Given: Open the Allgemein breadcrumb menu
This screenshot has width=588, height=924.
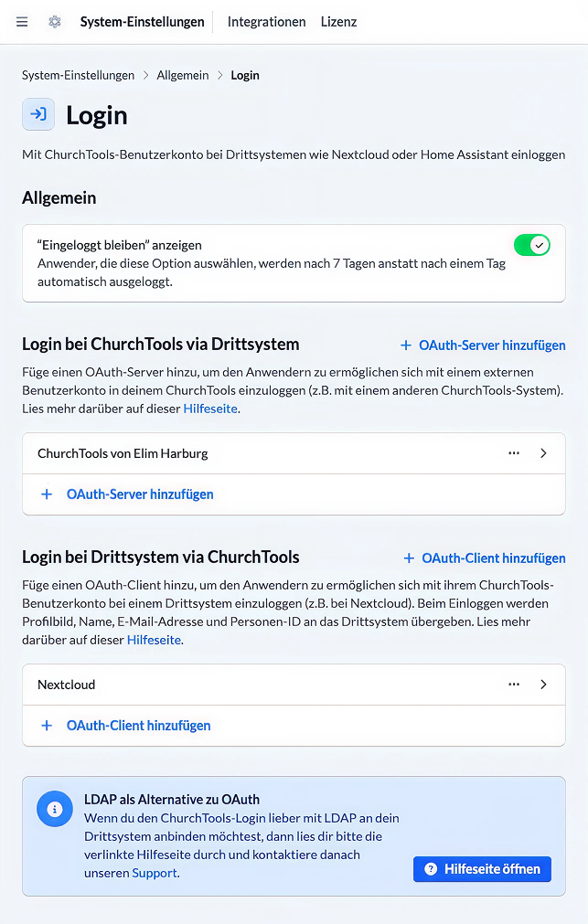Looking at the screenshot, I should [182, 75].
